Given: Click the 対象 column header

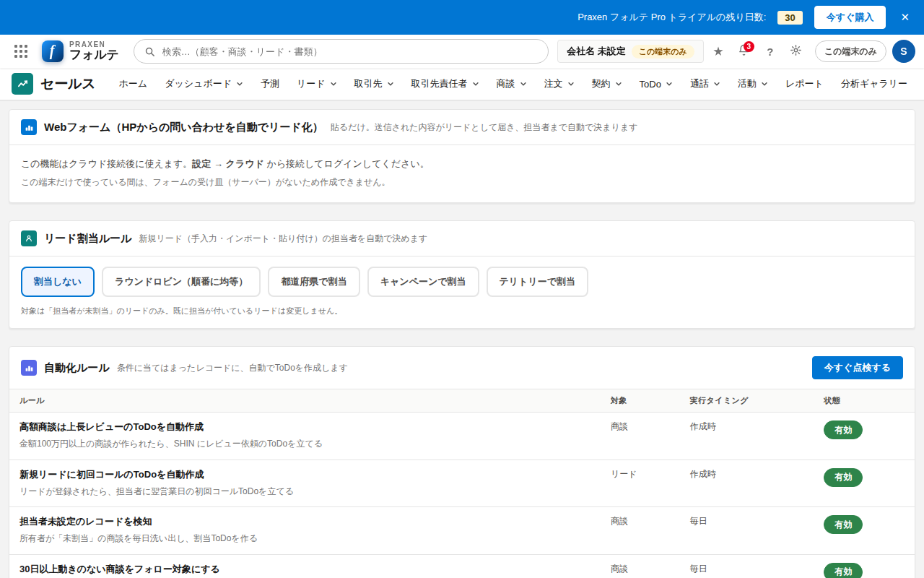Looking at the screenshot, I should tap(619, 400).
